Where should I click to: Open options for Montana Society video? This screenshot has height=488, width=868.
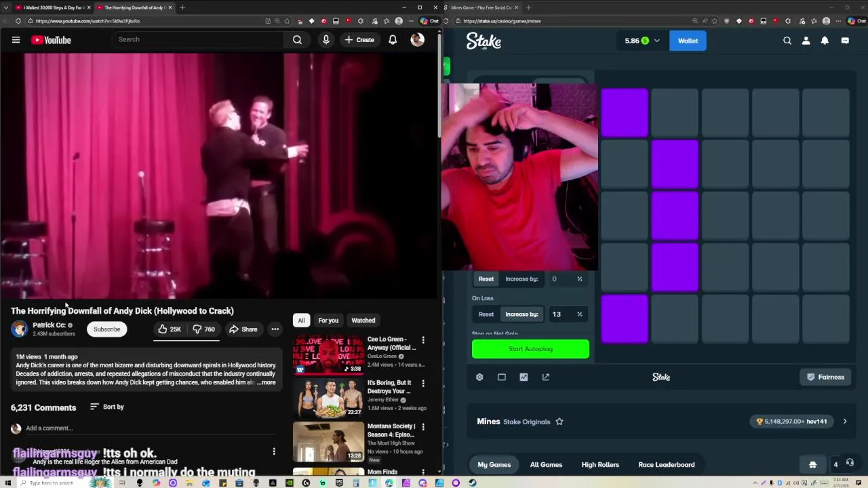(423, 426)
